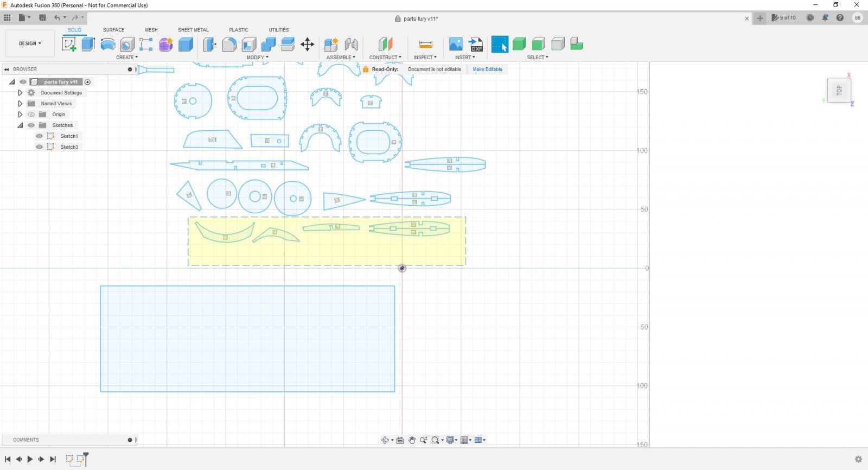Open the INSERT dropdown menu
This screenshot has width=868, height=470.
tap(465, 58)
